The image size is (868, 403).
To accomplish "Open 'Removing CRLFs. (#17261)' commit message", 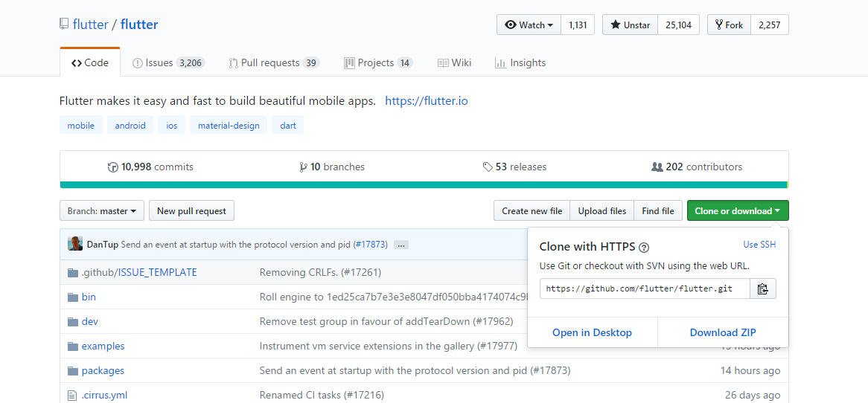I will click(x=321, y=273).
